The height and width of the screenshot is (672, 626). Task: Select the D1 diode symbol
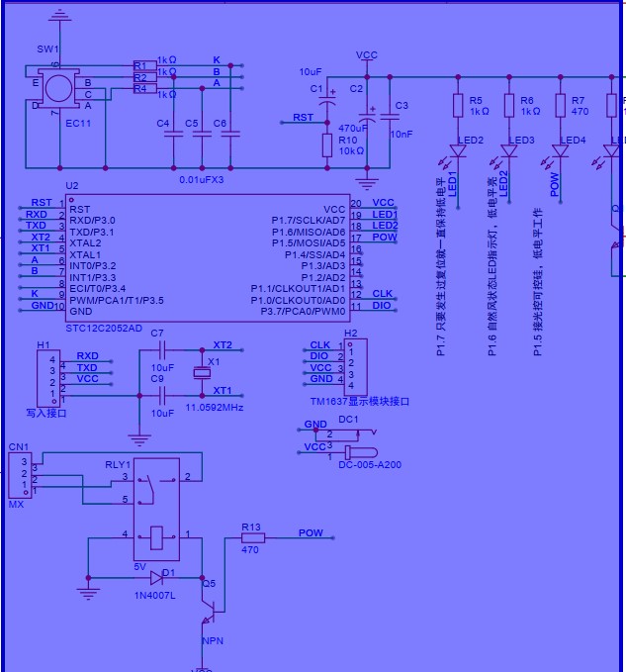(156, 578)
